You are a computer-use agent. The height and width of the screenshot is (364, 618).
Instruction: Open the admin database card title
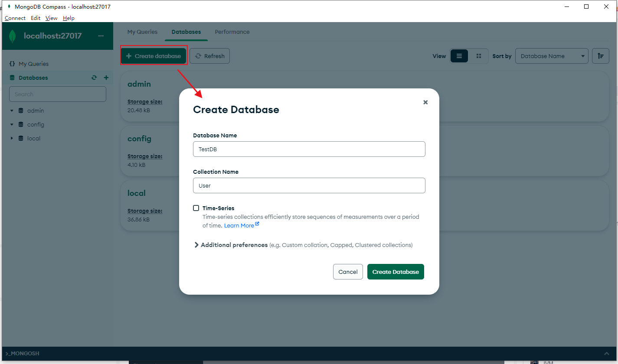139,84
